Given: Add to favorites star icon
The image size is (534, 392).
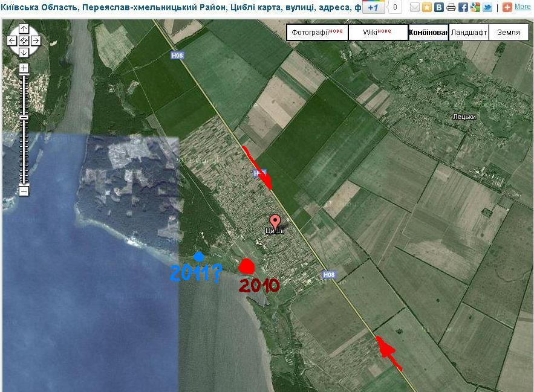Looking at the screenshot, I should [427, 7].
